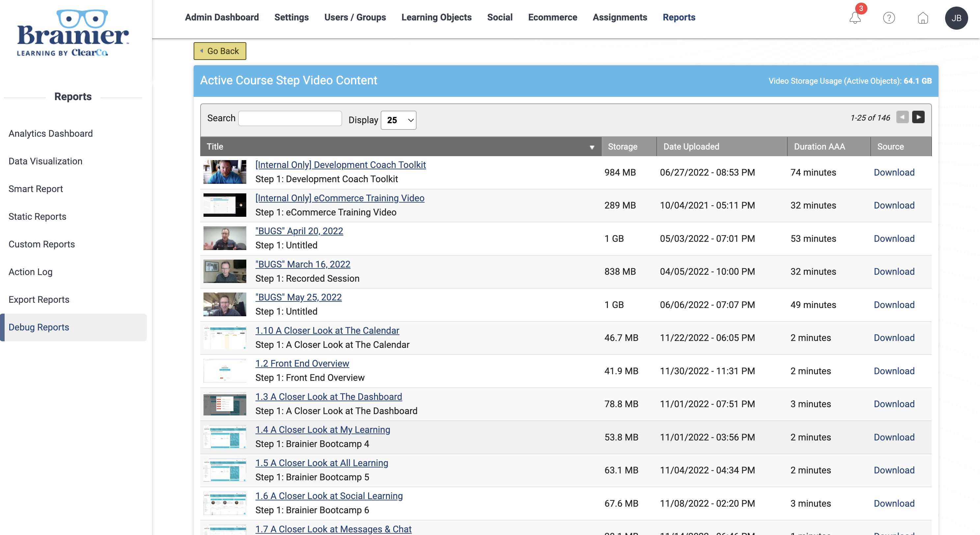
Task: Download the 1.6 Social Learning video
Action: pyautogui.click(x=894, y=503)
